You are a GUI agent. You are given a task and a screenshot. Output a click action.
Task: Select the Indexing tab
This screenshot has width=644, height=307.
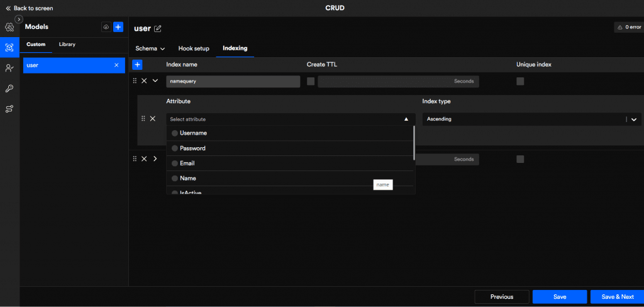coord(235,48)
